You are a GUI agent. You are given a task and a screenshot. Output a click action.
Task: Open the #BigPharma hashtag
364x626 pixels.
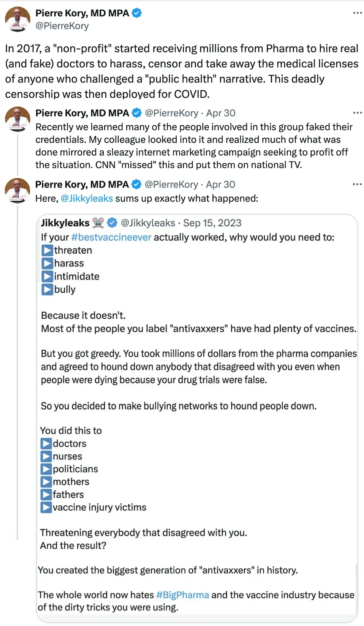(182, 595)
